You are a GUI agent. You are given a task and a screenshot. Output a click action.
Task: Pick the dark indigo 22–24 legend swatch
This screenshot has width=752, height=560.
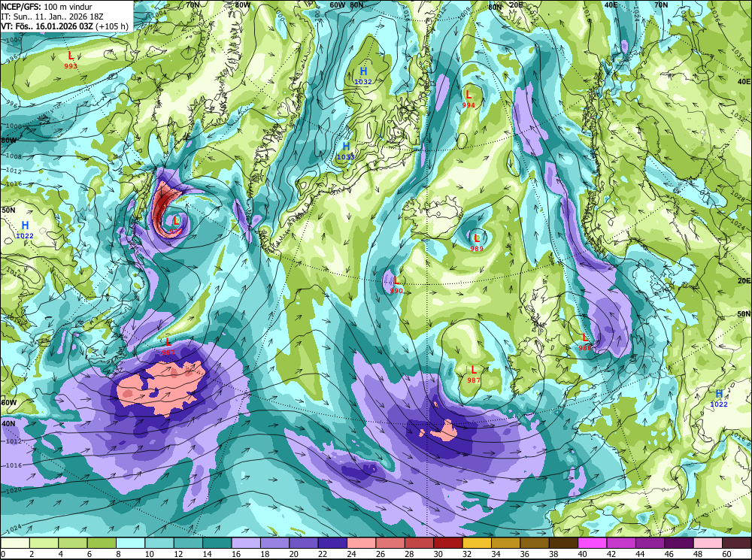click(333, 543)
